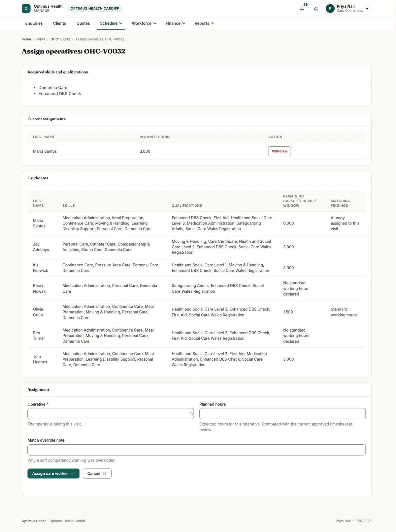Viewport: 396px width, 532px height.
Task: Focus the Match override note field
Action: tap(196, 450)
